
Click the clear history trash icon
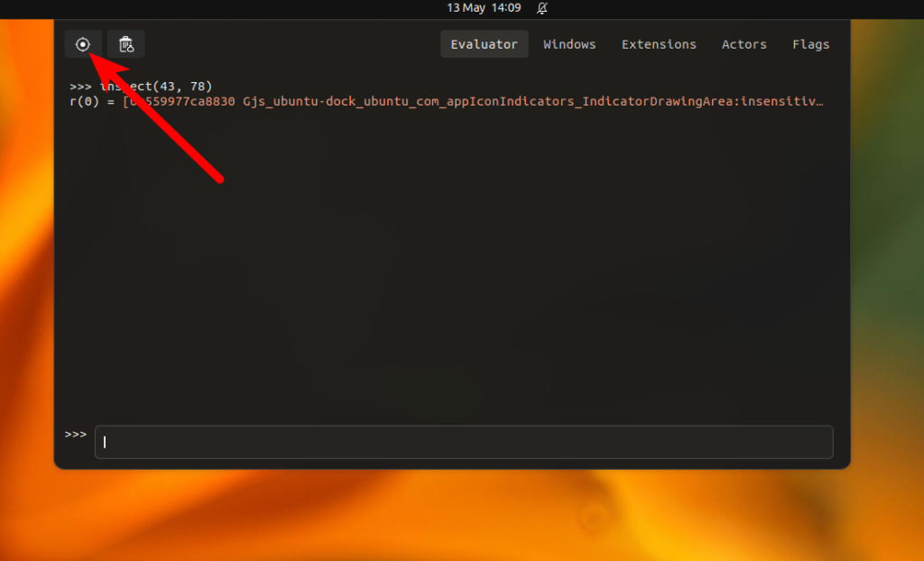click(126, 44)
